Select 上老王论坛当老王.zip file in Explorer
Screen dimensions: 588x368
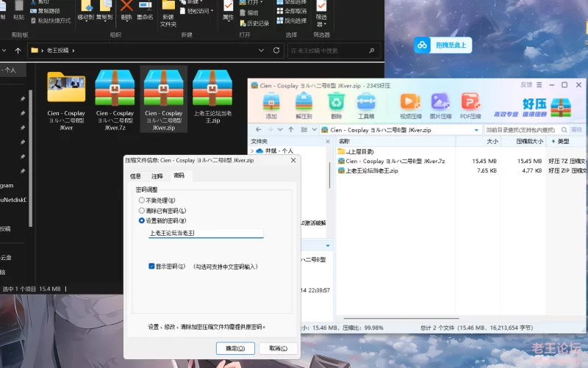(x=212, y=97)
